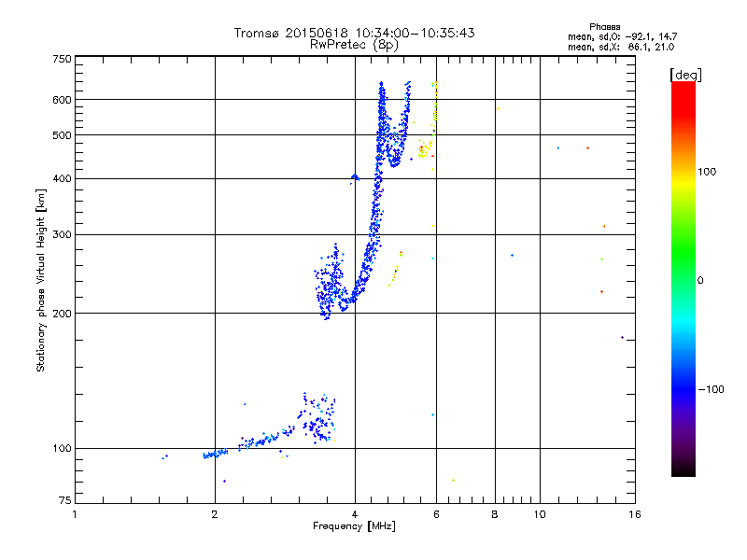Click y-axis tick label '75'
This screenshot has height=560, width=747.
pyautogui.click(x=65, y=500)
